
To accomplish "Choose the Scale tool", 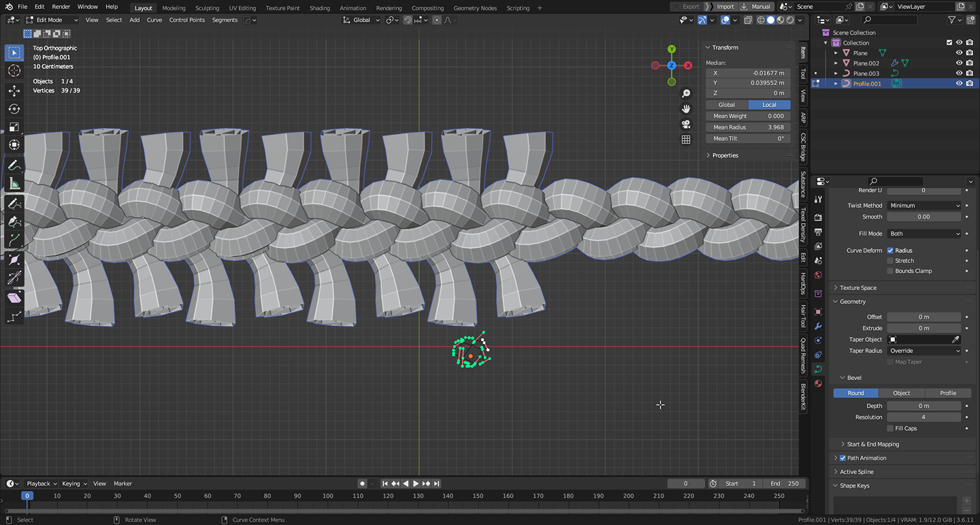I will coord(14,127).
